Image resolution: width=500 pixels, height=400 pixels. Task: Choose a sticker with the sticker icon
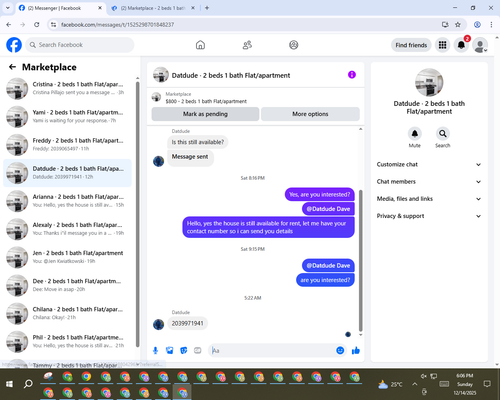(184, 350)
